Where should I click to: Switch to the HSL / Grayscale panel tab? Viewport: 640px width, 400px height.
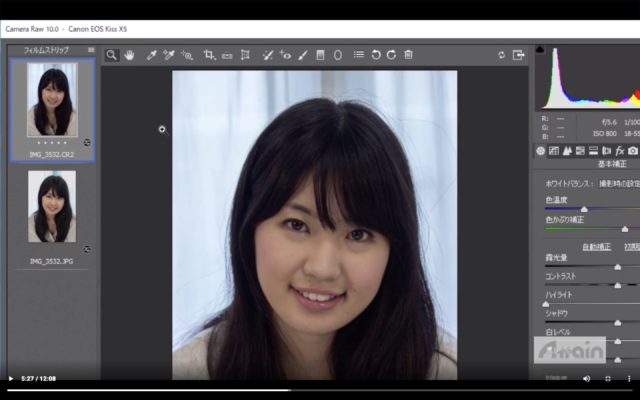tap(580, 151)
